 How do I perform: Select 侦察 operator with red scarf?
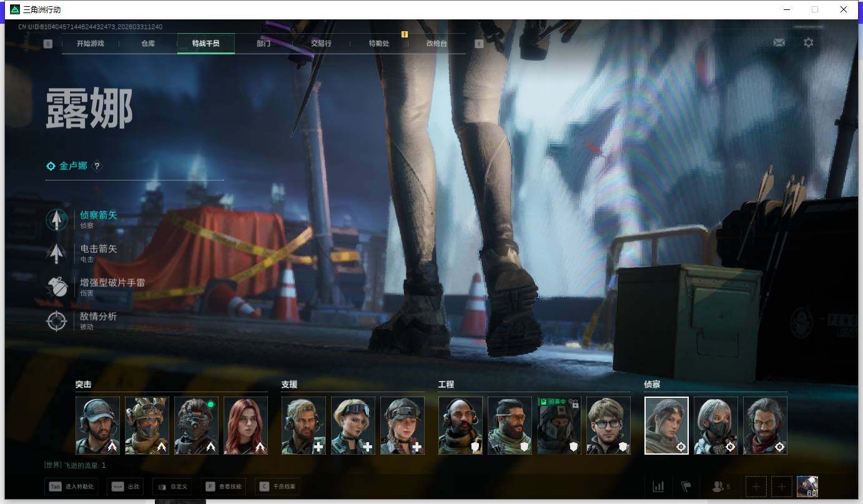(x=765, y=425)
